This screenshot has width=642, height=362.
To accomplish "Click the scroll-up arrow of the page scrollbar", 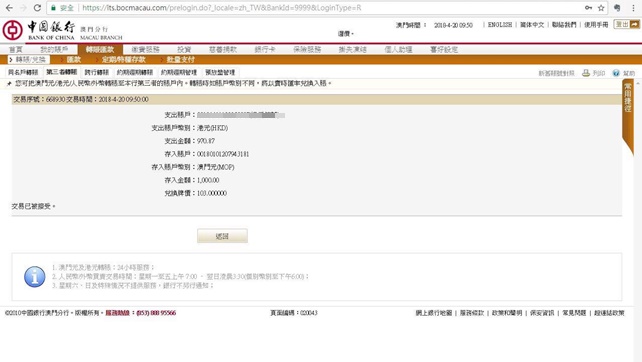I will pos(638,83).
